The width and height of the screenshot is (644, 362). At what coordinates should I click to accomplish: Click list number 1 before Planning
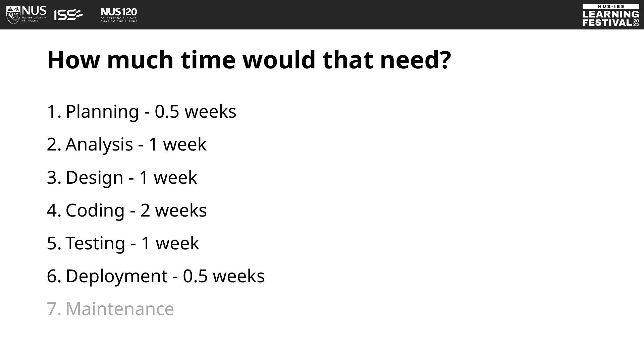[x=54, y=111]
